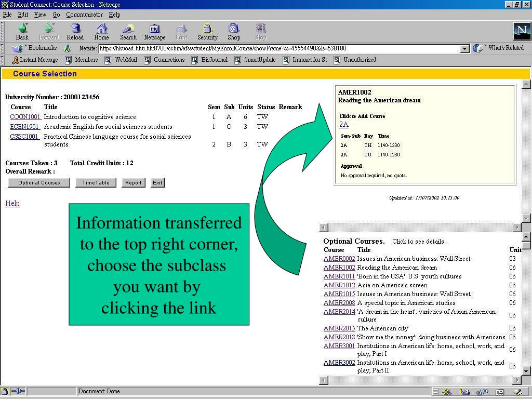Screen dimensions: 532x399
Task: Open CSSC1001 course link
Action: pos(24,137)
